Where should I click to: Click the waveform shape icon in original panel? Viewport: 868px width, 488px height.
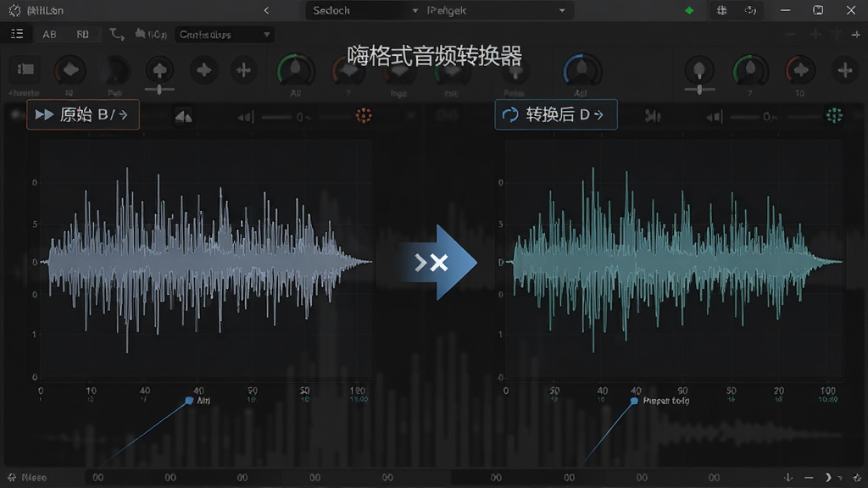coord(183,116)
